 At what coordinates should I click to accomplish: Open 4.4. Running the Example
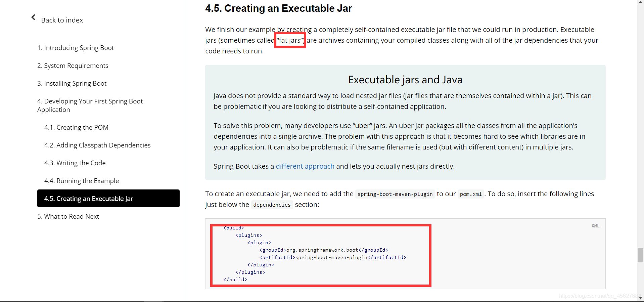pos(82,181)
